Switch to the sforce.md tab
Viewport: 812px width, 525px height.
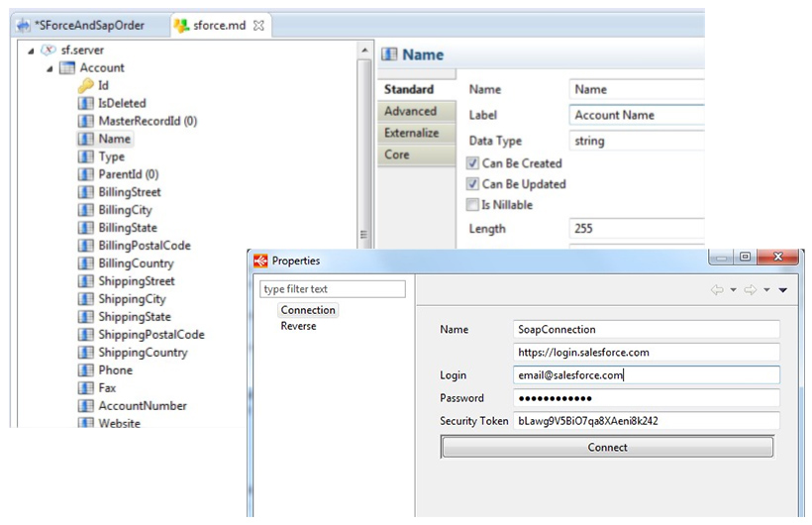[220, 26]
